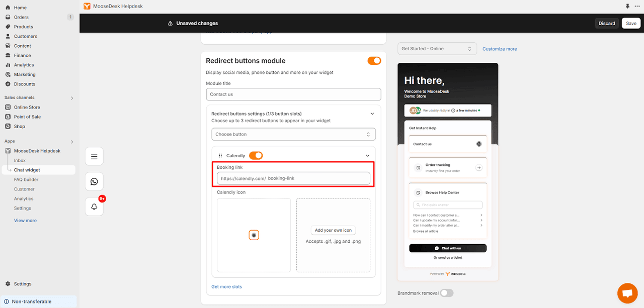Click the Unsaved changes label

point(197,23)
